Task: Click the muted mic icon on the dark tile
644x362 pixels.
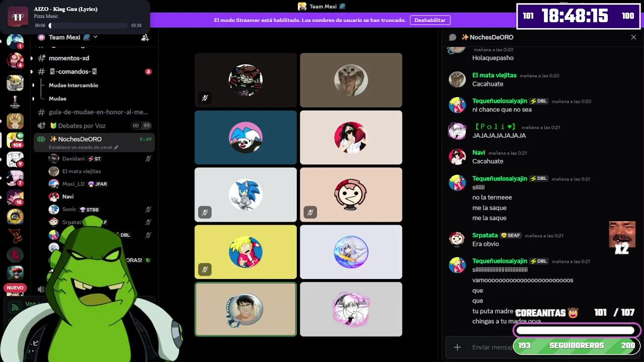Action: click(x=205, y=98)
